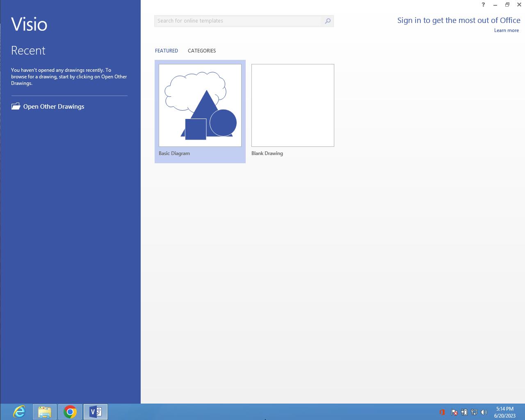This screenshot has width=525, height=420.
Task: Click the Office icon in system tray
Action: pyautogui.click(x=442, y=412)
